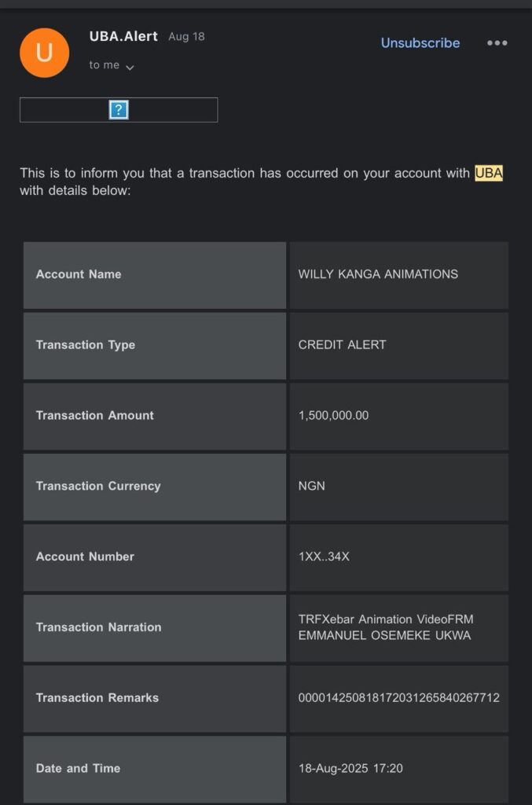
Task: Click the highlighted UBA word
Action: 488,173
